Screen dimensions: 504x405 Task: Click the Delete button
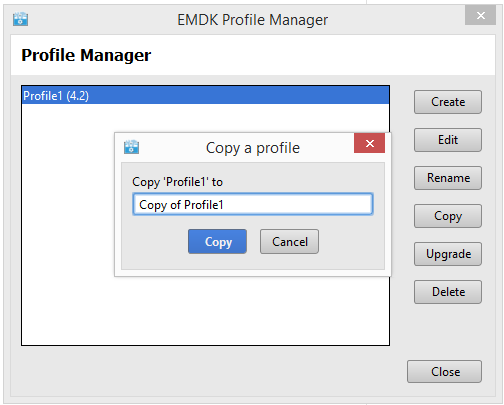(448, 292)
